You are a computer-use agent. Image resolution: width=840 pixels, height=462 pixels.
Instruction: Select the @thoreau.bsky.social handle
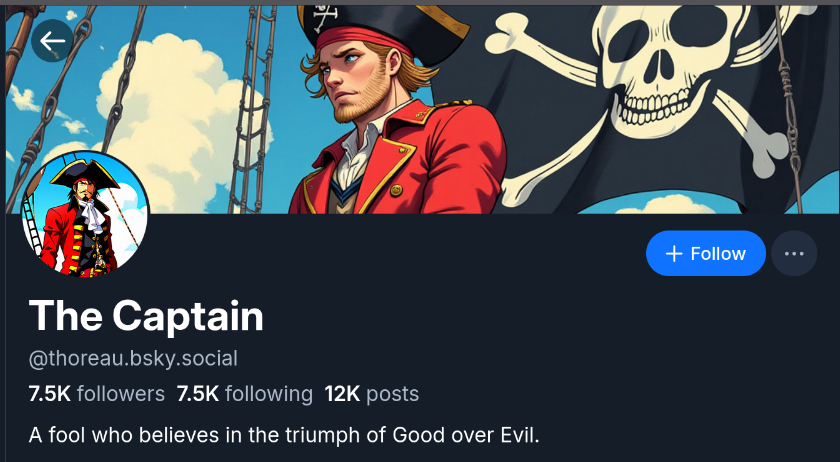coord(133,357)
